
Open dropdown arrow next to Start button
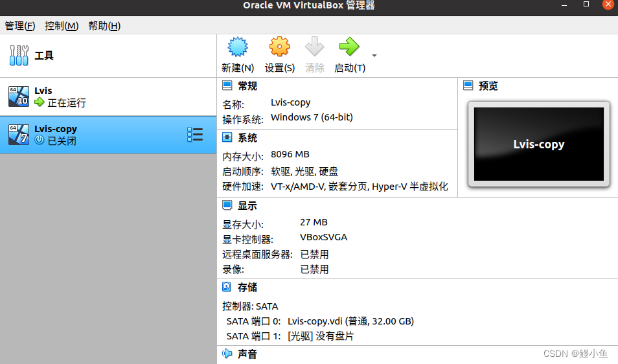tap(374, 56)
